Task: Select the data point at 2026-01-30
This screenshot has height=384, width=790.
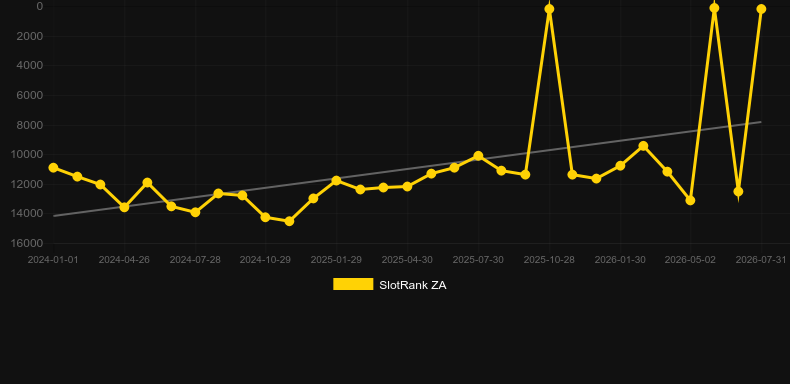Action: click(x=620, y=165)
